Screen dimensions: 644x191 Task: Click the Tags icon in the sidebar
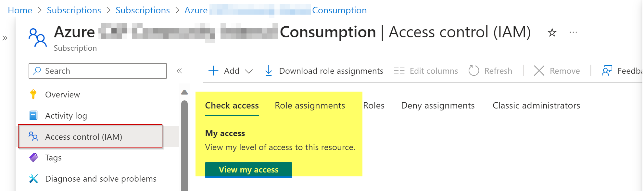[x=33, y=158]
